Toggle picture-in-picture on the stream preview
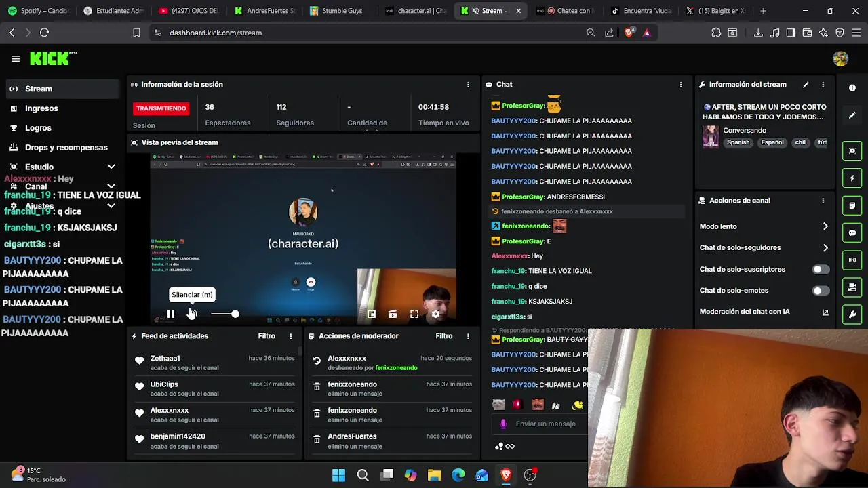This screenshot has width=868, height=488. click(372, 314)
